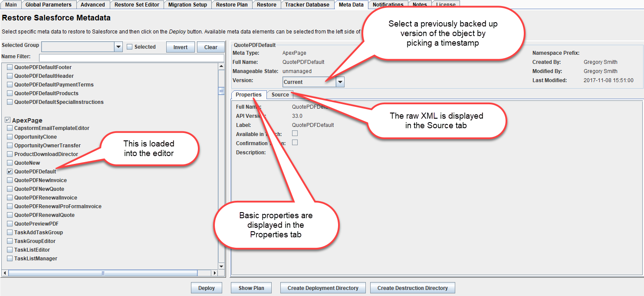Check QuotePDFRenewalInvoice checkbox
The height and width of the screenshot is (296, 644).
tap(10, 198)
